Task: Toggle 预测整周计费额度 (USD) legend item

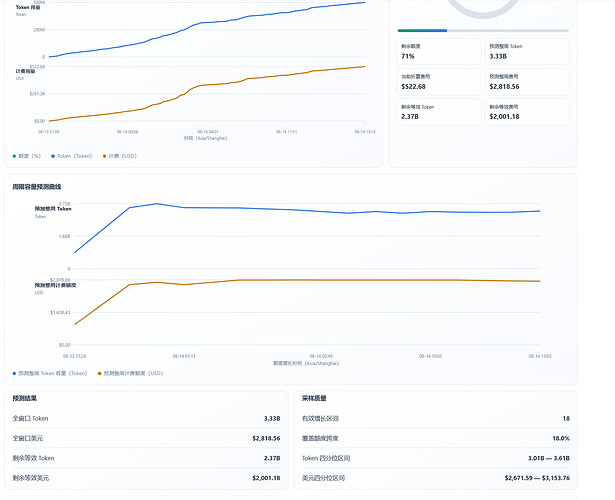Action: point(131,373)
